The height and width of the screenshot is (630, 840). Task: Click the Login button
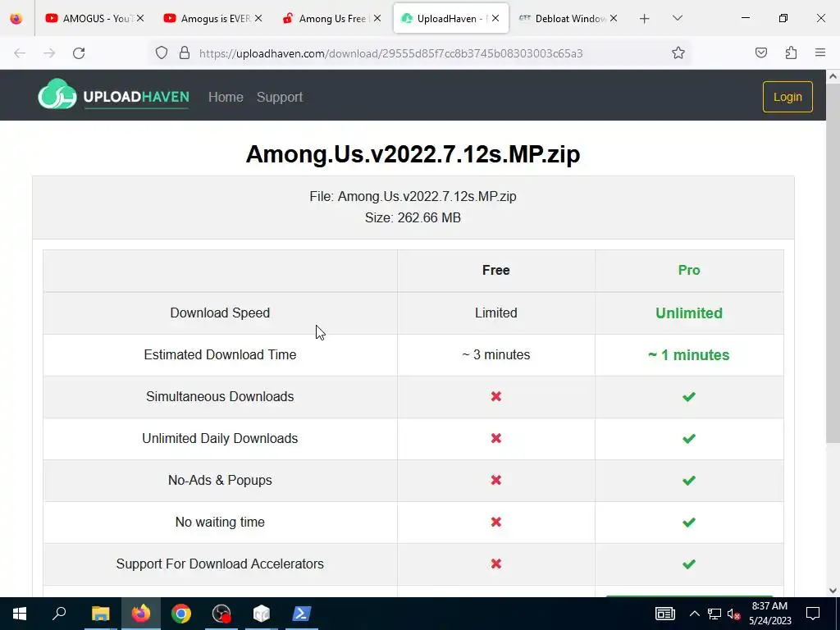pyautogui.click(x=787, y=97)
